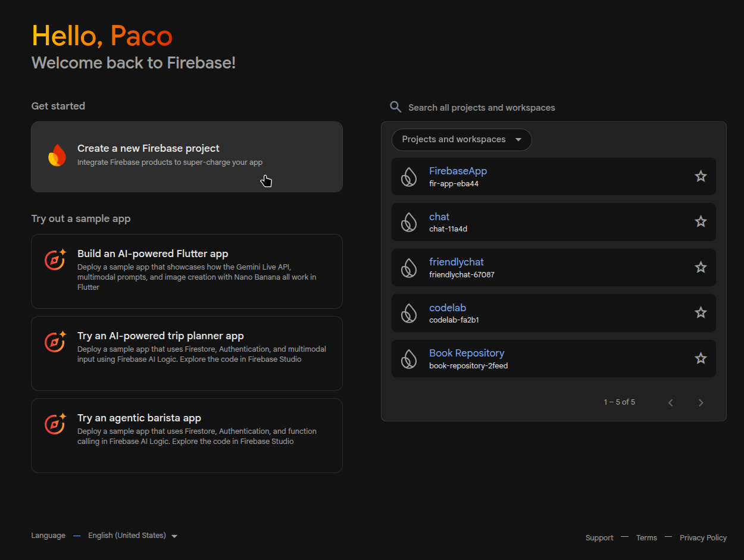Toggle favorite star for chat project
This screenshot has width=744, height=560.
701,222
